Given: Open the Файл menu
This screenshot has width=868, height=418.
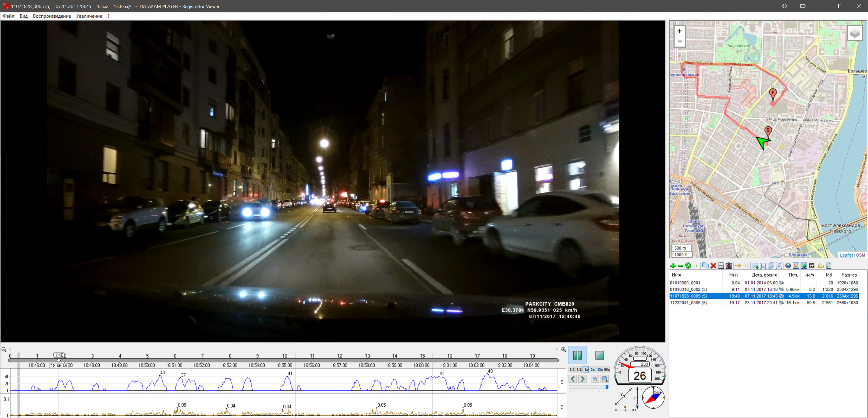Looking at the screenshot, I should 9,16.
